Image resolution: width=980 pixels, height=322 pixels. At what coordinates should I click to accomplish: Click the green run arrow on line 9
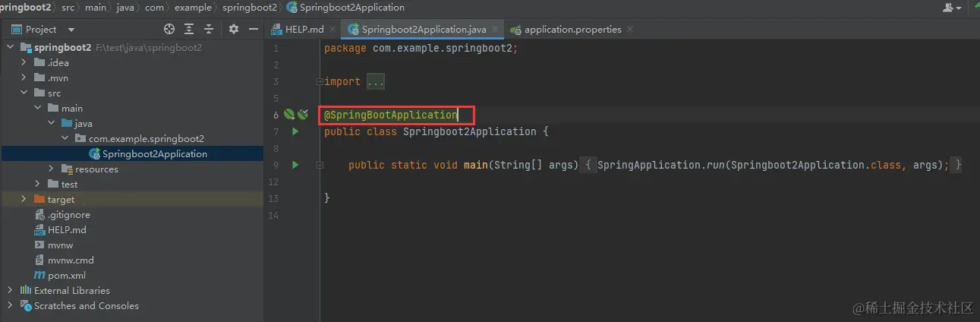(x=295, y=165)
